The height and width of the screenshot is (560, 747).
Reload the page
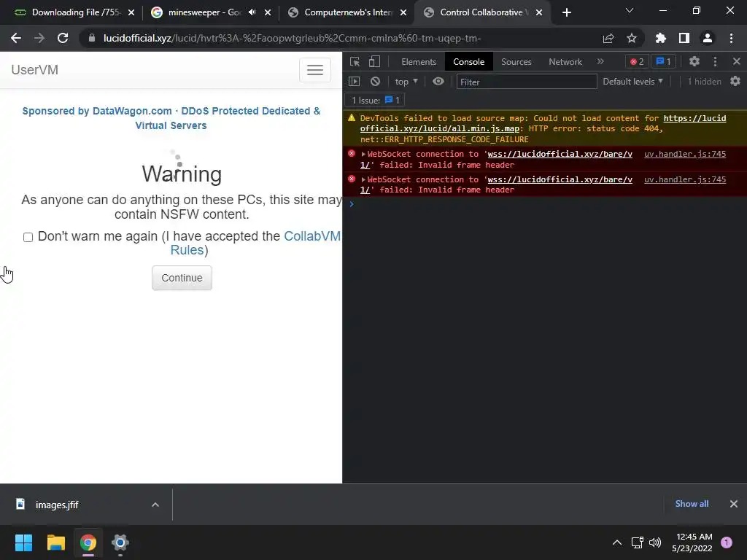click(63, 38)
